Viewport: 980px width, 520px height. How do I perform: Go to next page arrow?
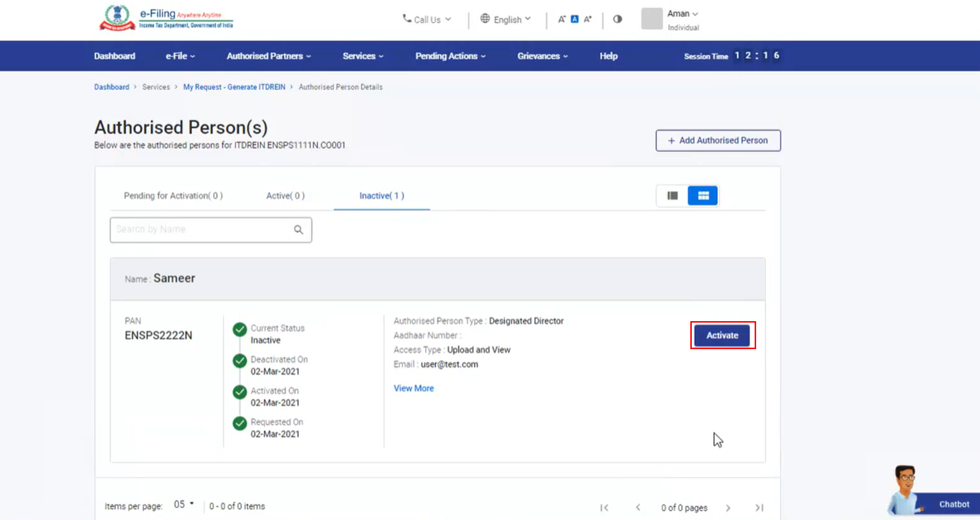[x=728, y=508]
